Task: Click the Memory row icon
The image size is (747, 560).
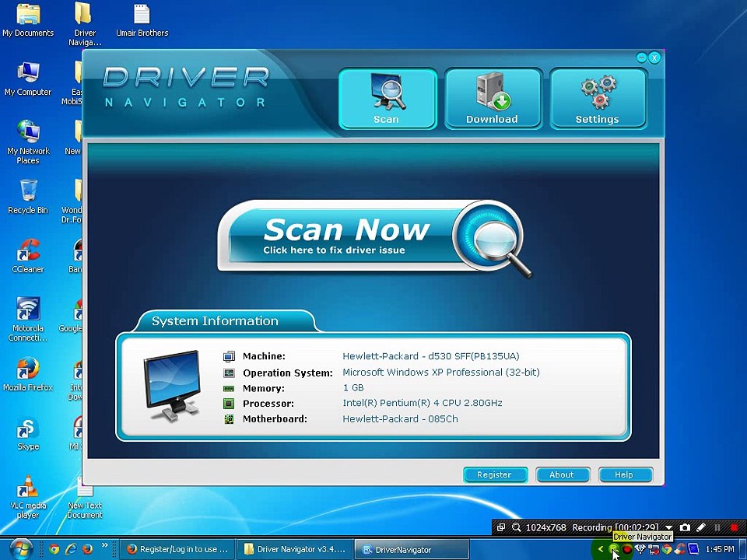Action: click(x=229, y=389)
